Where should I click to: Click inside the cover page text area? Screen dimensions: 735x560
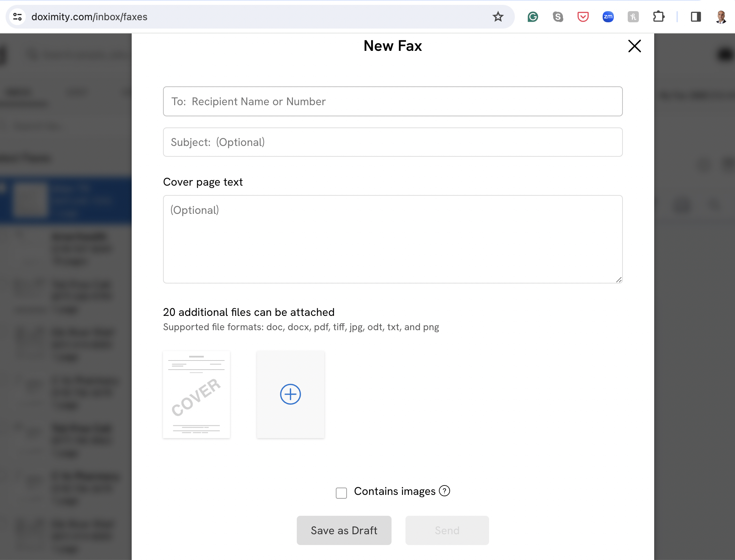tap(392, 240)
